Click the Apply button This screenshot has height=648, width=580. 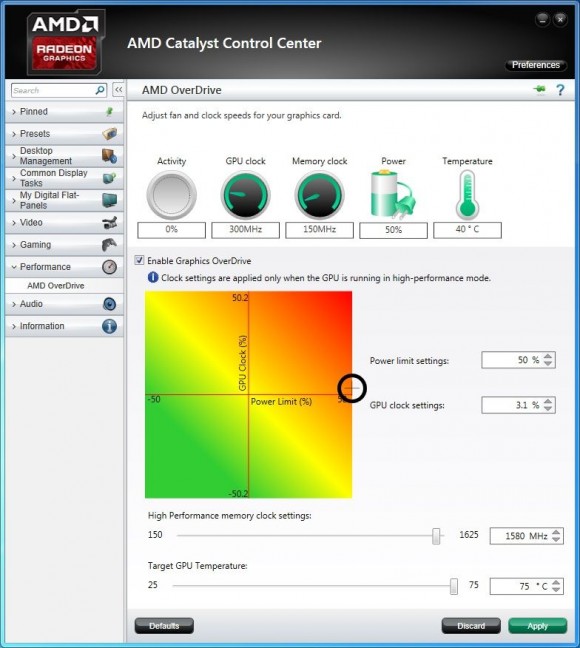[x=537, y=626]
